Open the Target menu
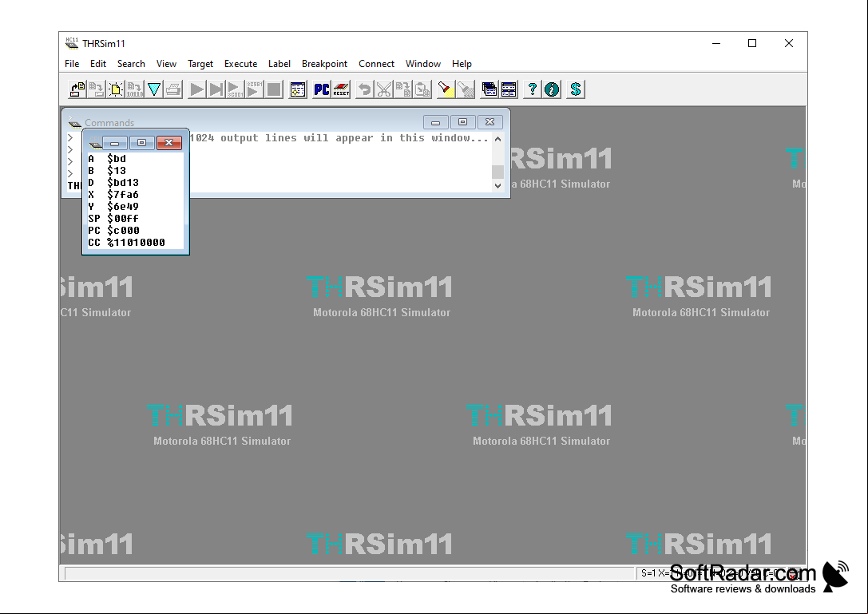The image size is (868, 614). pos(200,64)
